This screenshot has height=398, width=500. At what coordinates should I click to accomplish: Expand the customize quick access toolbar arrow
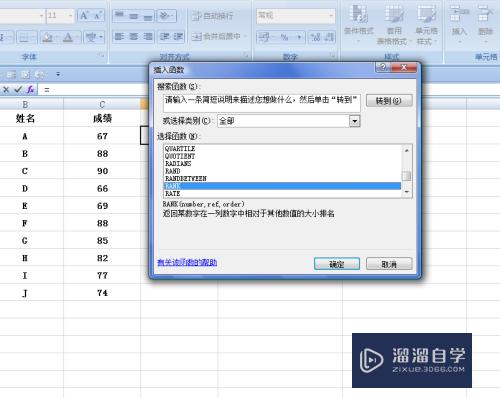[58, 74]
